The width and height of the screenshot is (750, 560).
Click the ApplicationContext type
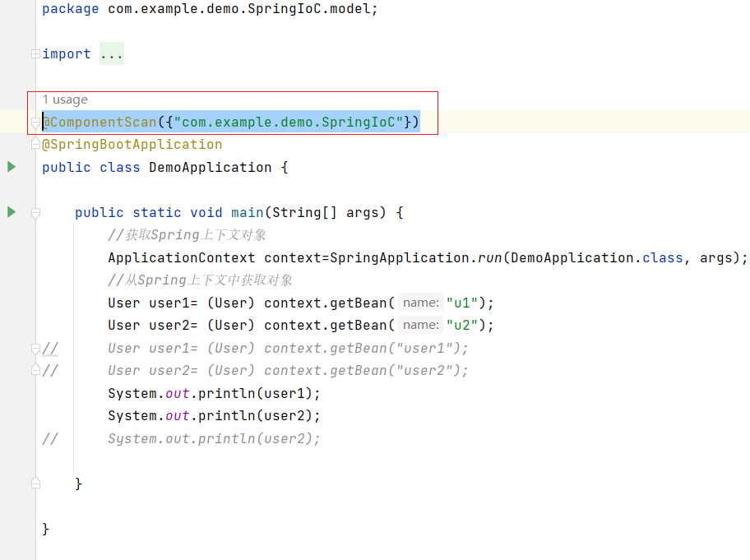182,257
